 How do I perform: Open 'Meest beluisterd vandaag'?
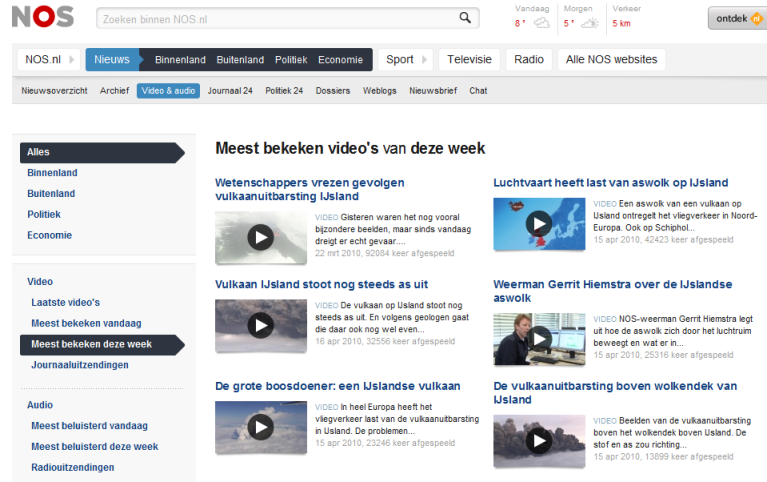click(x=90, y=426)
